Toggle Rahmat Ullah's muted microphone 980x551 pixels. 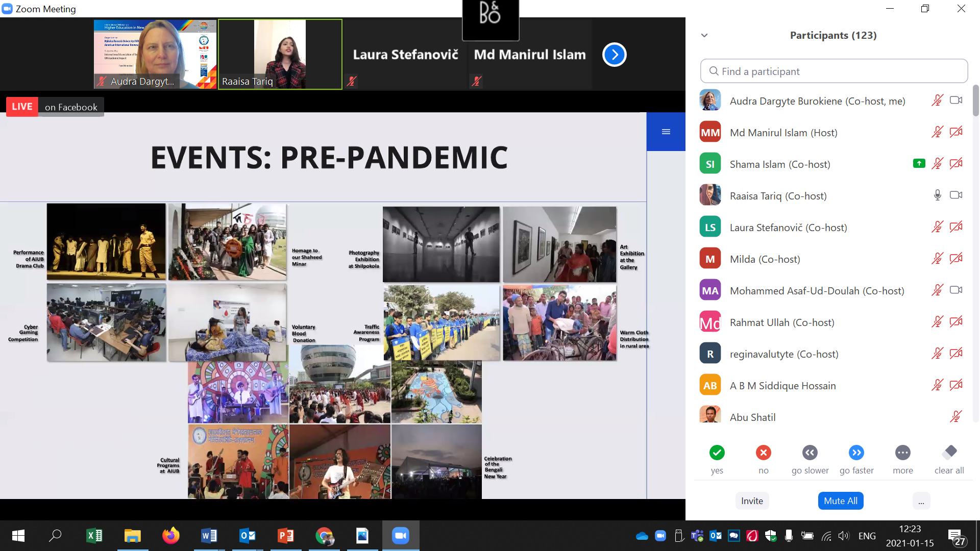tap(937, 322)
